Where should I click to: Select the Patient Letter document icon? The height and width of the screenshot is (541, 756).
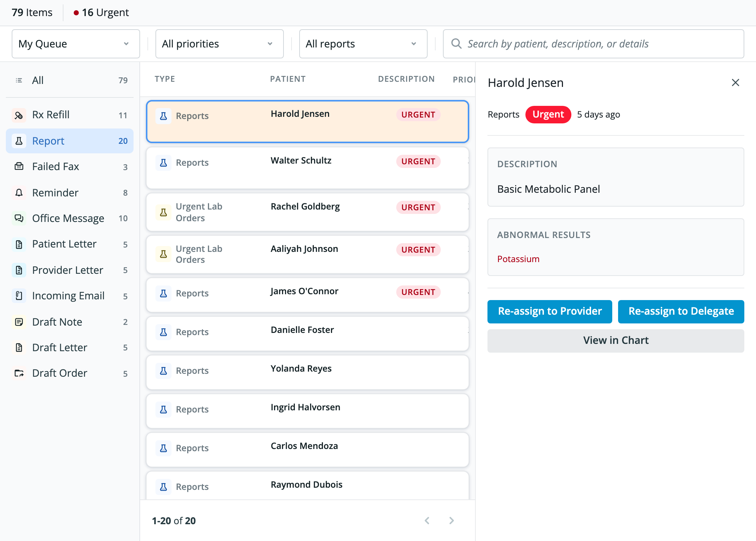19,244
